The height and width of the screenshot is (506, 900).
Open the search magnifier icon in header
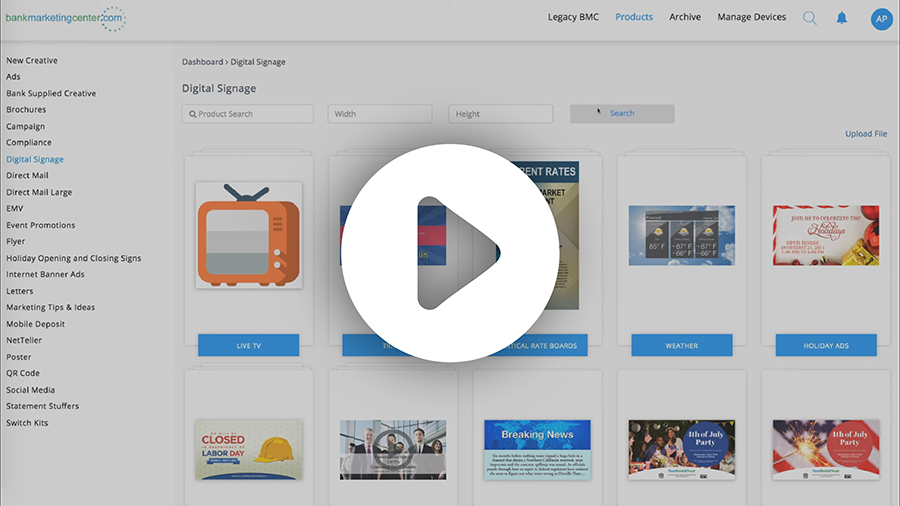pos(810,18)
